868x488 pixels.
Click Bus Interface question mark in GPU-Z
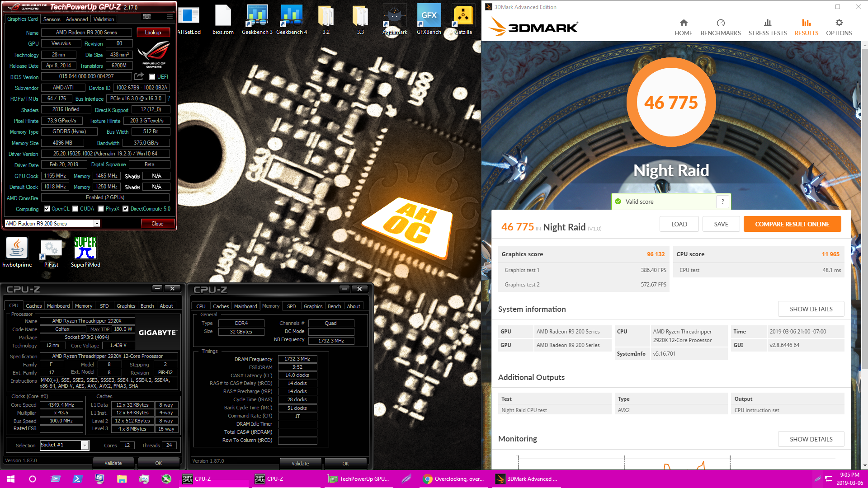click(x=169, y=99)
